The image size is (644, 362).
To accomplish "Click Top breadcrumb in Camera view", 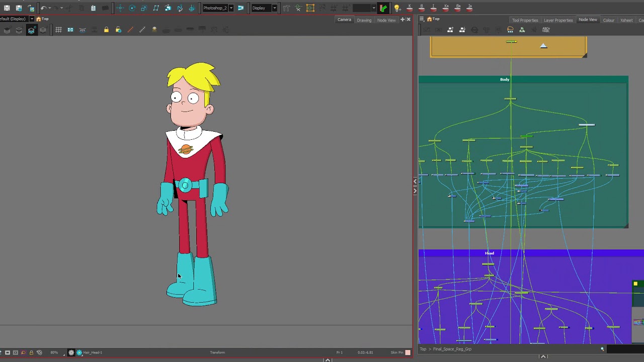I will click(45, 19).
